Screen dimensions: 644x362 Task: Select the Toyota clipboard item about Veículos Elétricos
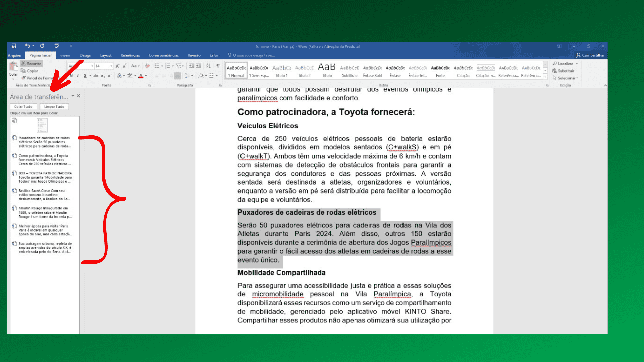tap(44, 160)
